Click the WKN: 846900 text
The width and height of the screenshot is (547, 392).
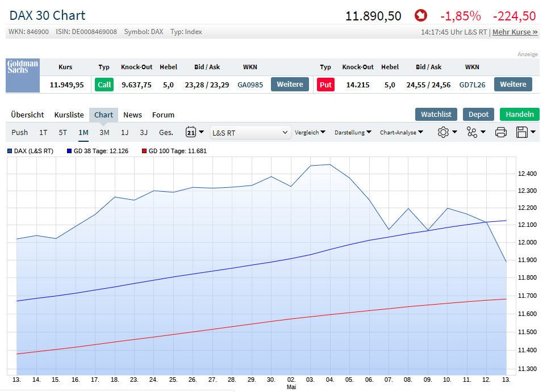(28, 32)
